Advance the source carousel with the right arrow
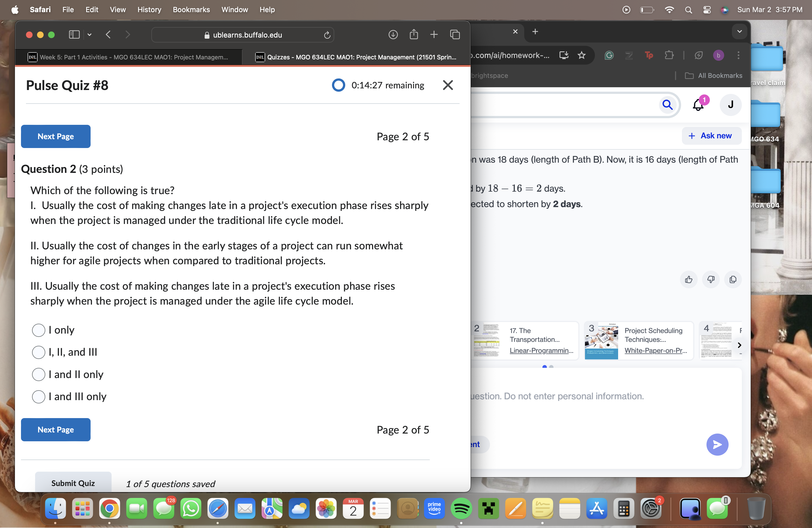The height and width of the screenshot is (528, 812). pyautogui.click(x=740, y=345)
